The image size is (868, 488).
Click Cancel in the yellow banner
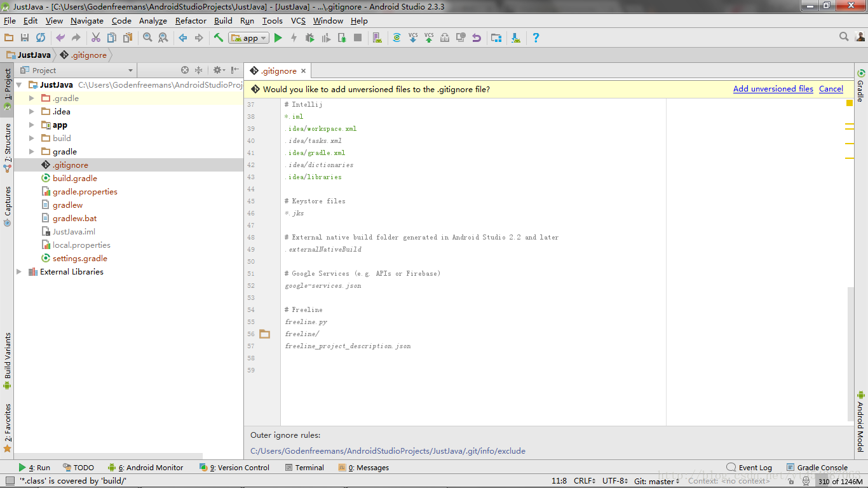pos(831,89)
